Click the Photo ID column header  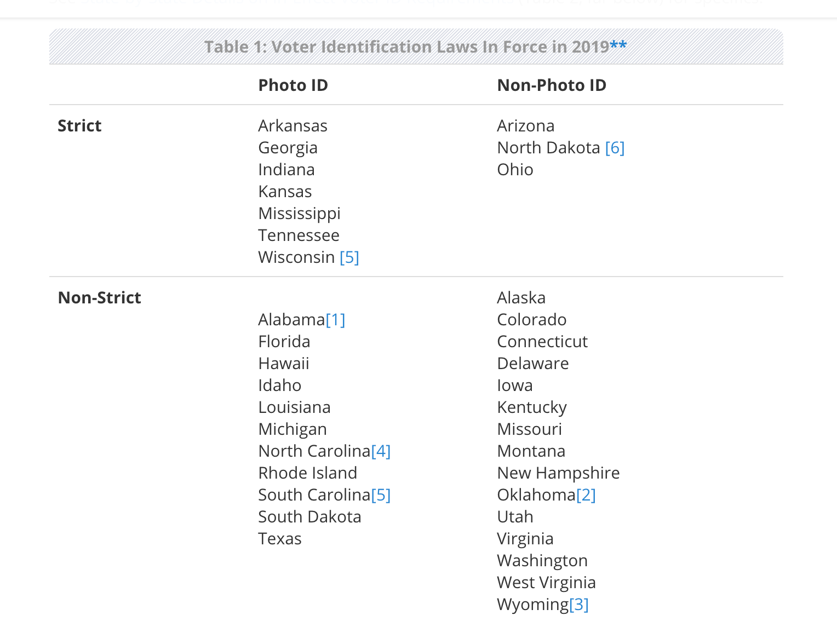(x=293, y=85)
